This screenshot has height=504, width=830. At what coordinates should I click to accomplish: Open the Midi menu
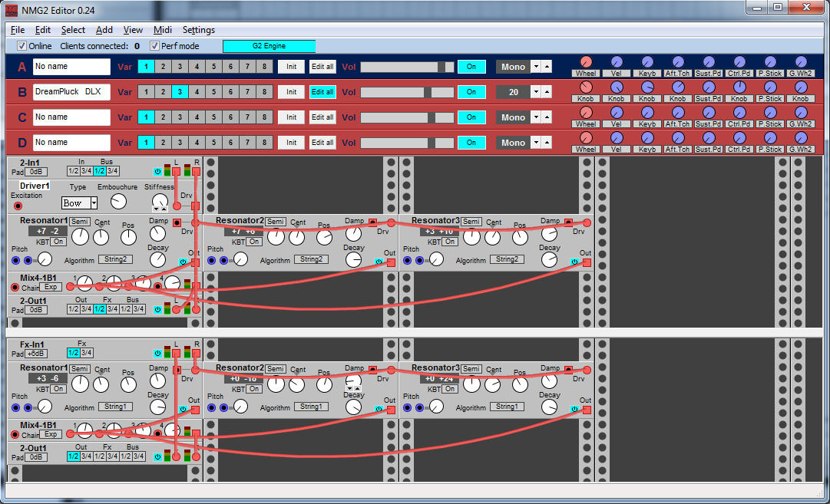point(162,30)
